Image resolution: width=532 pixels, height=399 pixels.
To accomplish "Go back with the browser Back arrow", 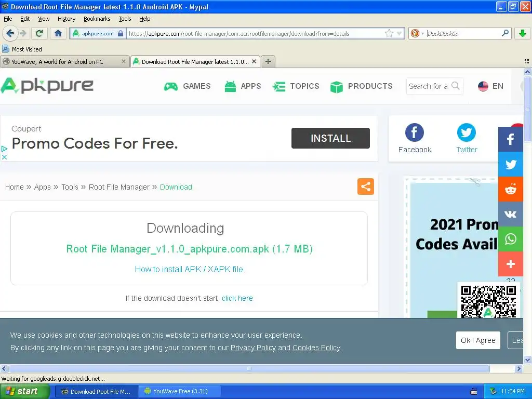I will 10,33.
